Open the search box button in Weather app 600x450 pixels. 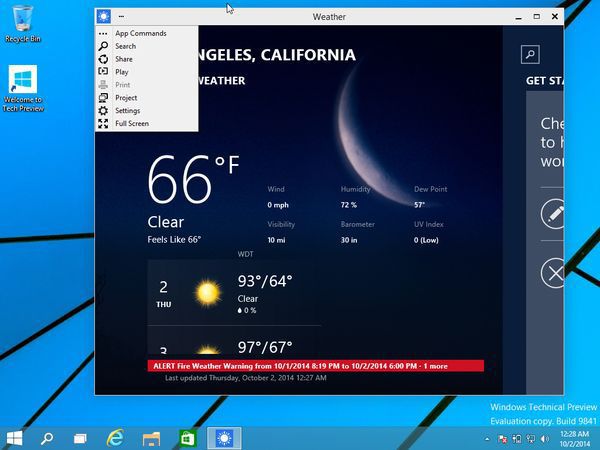click(530, 54)
